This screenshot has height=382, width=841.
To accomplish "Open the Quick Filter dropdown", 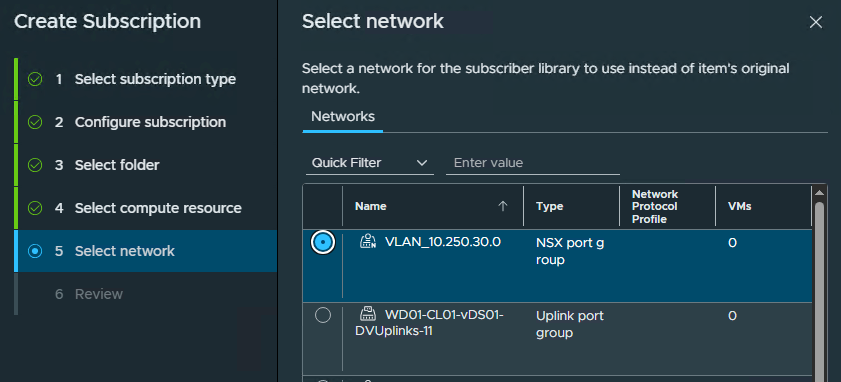I will pyautogui.click(x=370, y=163).
